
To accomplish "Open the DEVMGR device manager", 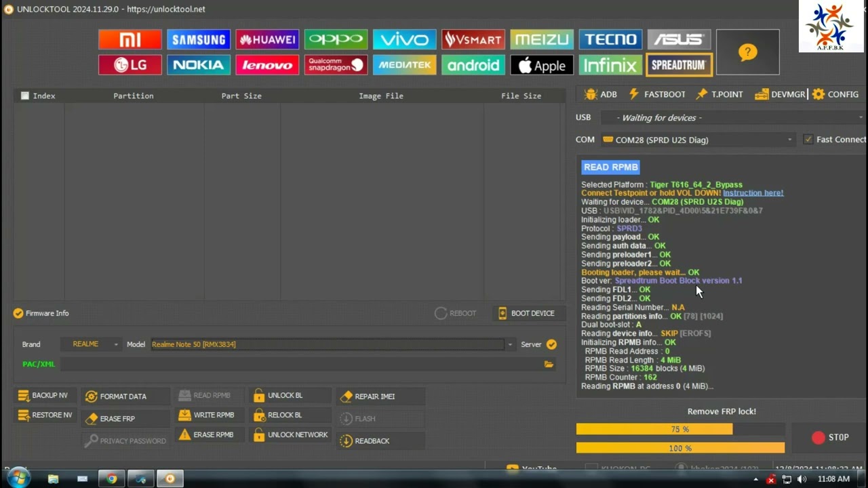I will click(x=779, y=94).
